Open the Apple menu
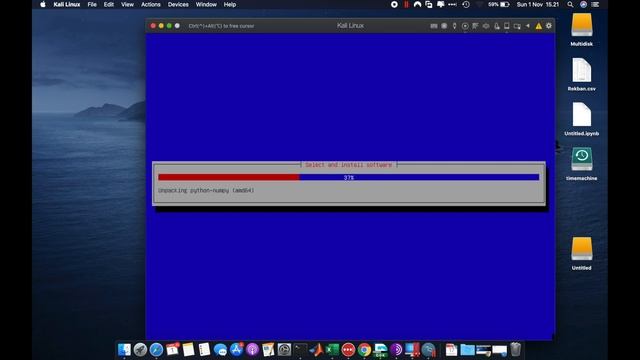640x360 pixels. (43, 4)
